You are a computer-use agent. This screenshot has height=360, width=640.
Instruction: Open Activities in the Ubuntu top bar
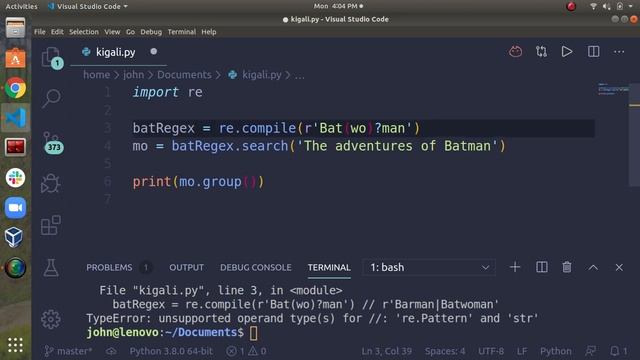coord(21,7)
